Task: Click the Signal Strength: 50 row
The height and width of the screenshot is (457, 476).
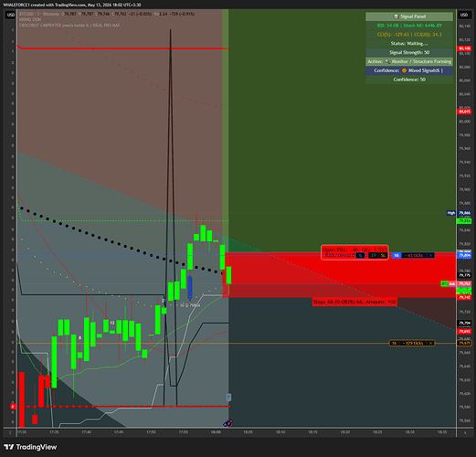Action: point(409,52)
